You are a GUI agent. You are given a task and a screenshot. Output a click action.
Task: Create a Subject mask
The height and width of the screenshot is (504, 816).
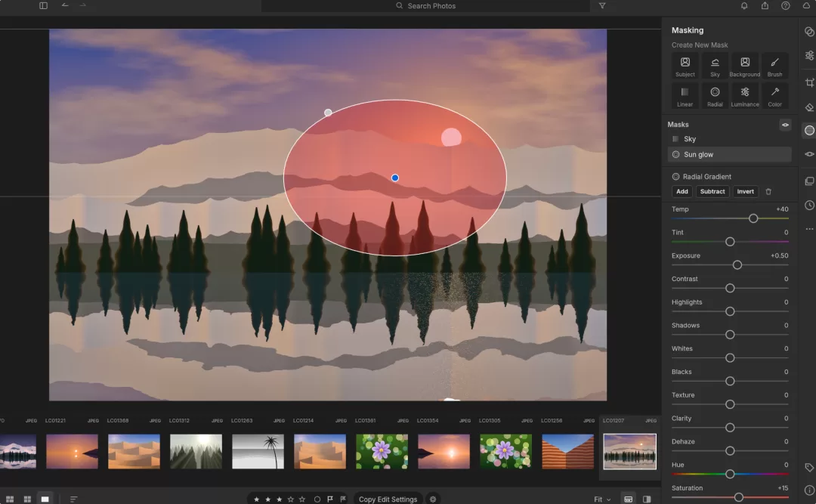pos(685,66)
